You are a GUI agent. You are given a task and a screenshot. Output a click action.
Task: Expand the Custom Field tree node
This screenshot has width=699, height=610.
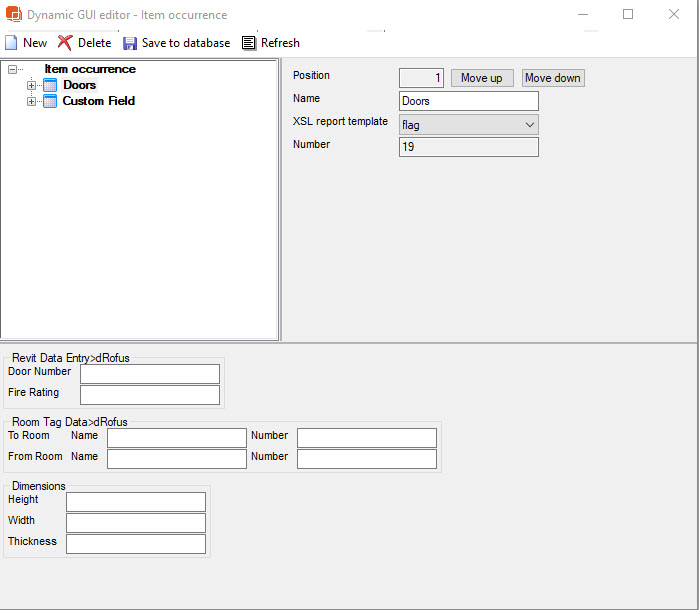click(31, 101)
